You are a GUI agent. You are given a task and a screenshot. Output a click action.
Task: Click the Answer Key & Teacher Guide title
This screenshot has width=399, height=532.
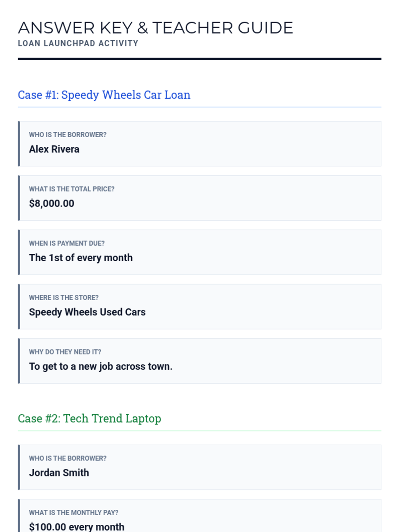click(x=156, y=28)
